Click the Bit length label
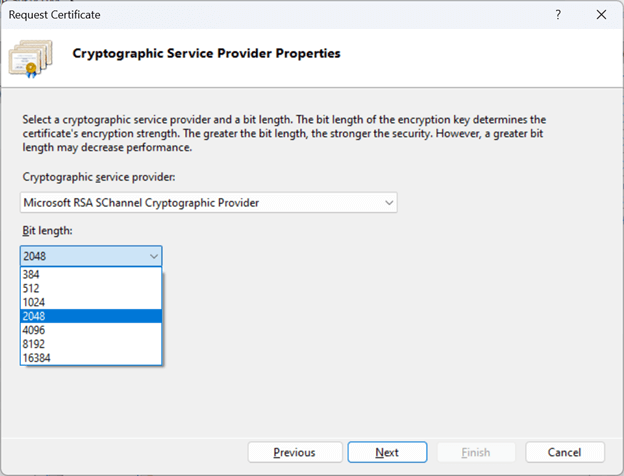This screenshot has height=476, width=624. coord(47,230)
